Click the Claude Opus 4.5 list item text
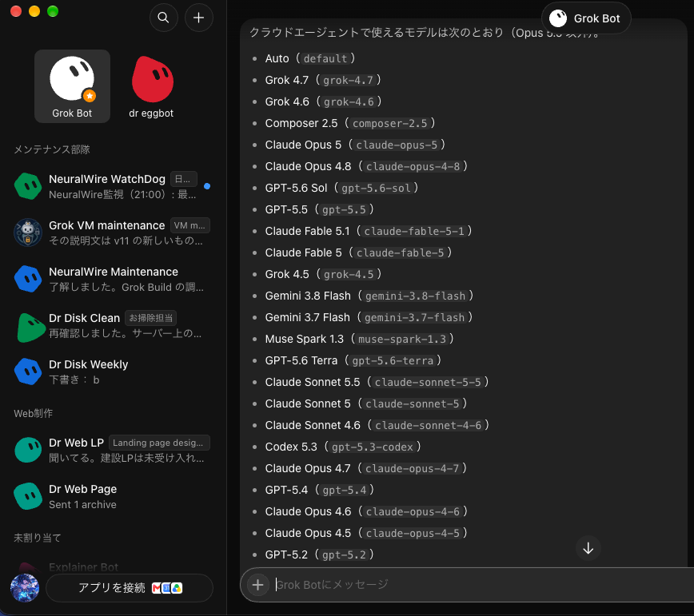694x616 pixels. [308, 533]
